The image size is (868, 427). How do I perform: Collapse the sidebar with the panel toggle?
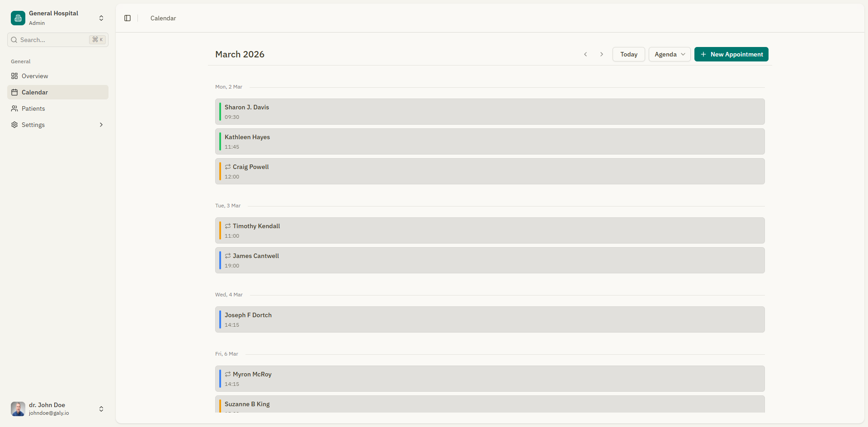127,18
